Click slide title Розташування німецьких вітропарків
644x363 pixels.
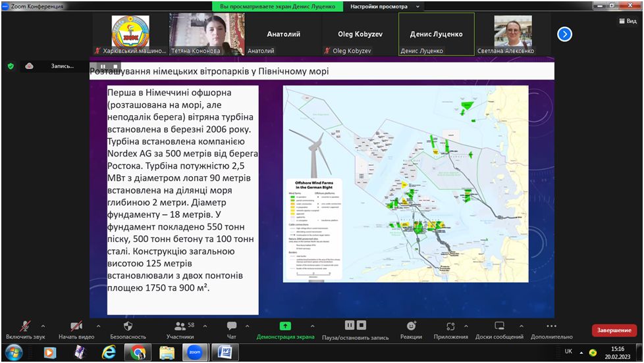pyautogui.click(x=209, y=72)
